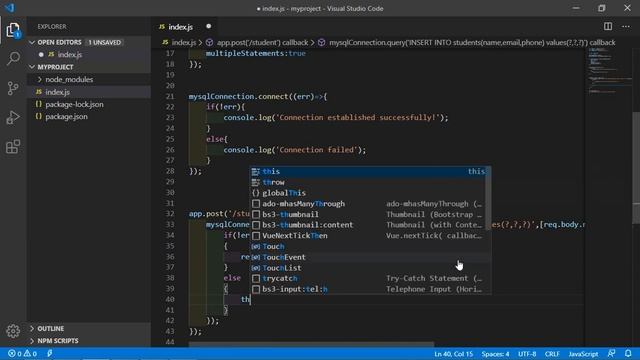Collapse the MYPROJECT folder section
Screen dimensions: 640x360
(32, 67)
